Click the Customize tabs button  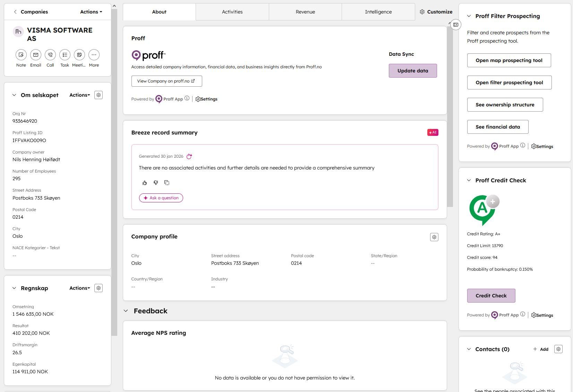[436, 12]
